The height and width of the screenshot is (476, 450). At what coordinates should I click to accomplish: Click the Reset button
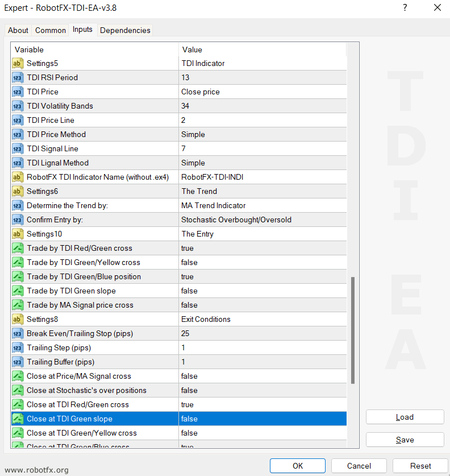point(420,466)
